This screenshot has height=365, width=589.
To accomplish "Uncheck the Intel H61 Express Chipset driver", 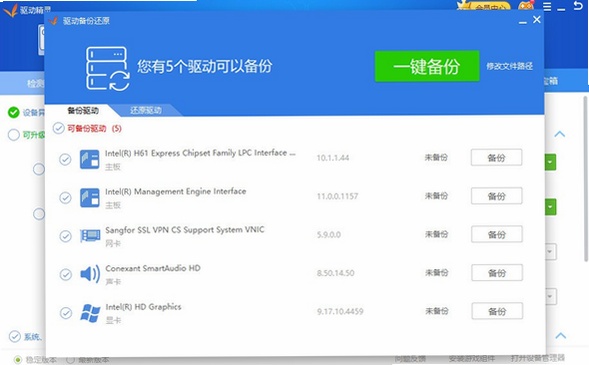I will coord(65,159).
